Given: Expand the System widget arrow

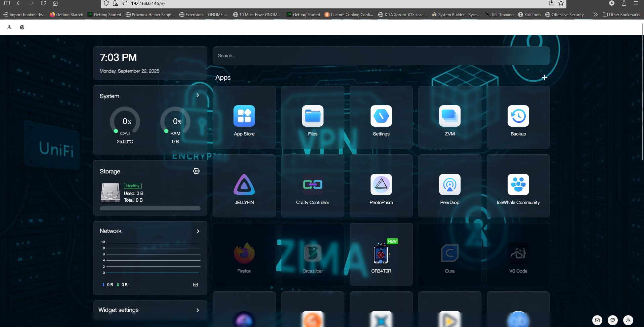Looking at the screenshot, I should coord(198,95).
